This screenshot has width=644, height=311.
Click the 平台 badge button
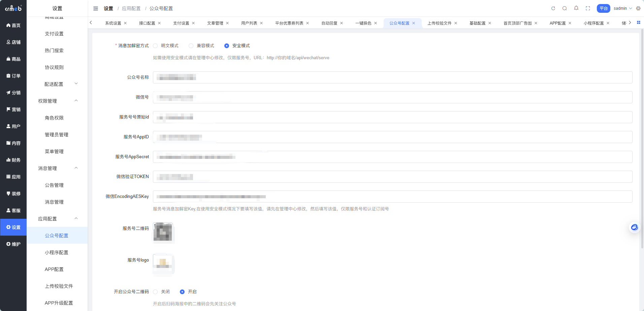pos(603,8)
